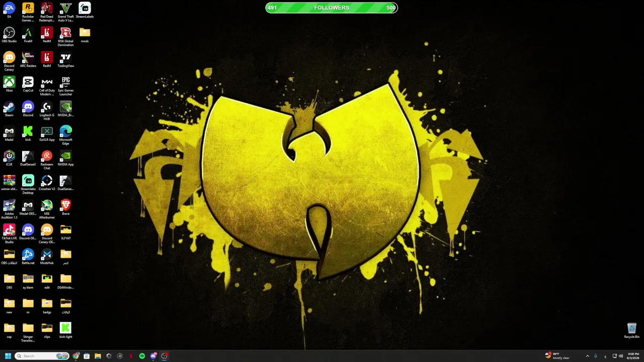Select the ay klam folder
This screenshot has height=362, width=644.
[28, 282]
